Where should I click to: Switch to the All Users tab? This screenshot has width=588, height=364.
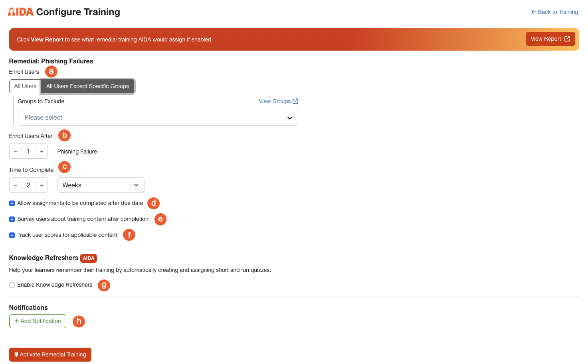coord(25,86)
